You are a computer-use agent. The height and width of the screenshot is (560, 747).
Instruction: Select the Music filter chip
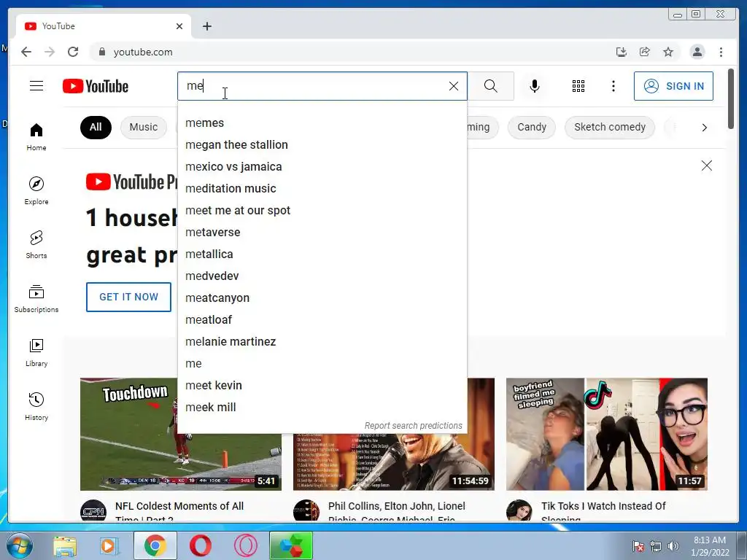coord(144,127)
